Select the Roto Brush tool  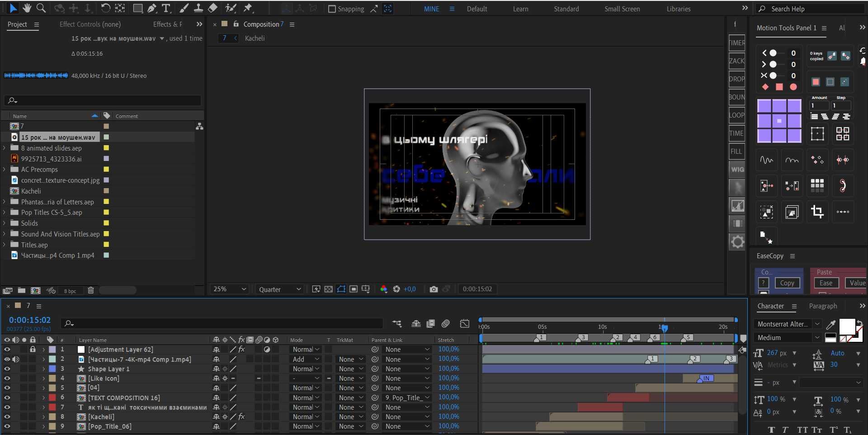[231, 8]
